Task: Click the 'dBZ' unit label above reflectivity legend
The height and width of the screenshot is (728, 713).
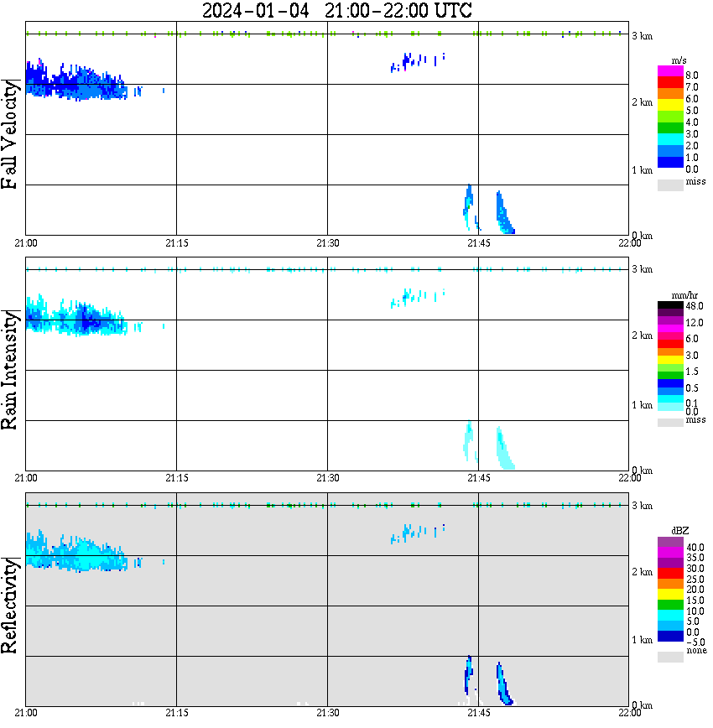Action: [679, 530]
